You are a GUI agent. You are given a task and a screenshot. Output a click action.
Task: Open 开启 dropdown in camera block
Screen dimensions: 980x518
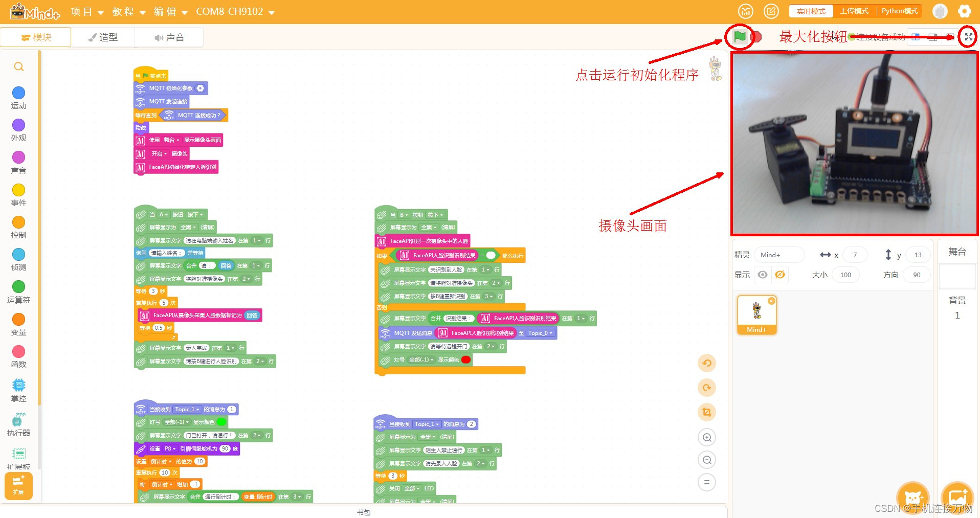(160, 154)
